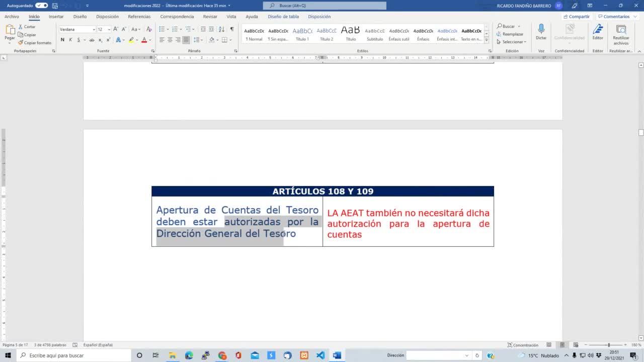Switch to print layout view
Screen dimensions: 644x362
tap(562, 345)
